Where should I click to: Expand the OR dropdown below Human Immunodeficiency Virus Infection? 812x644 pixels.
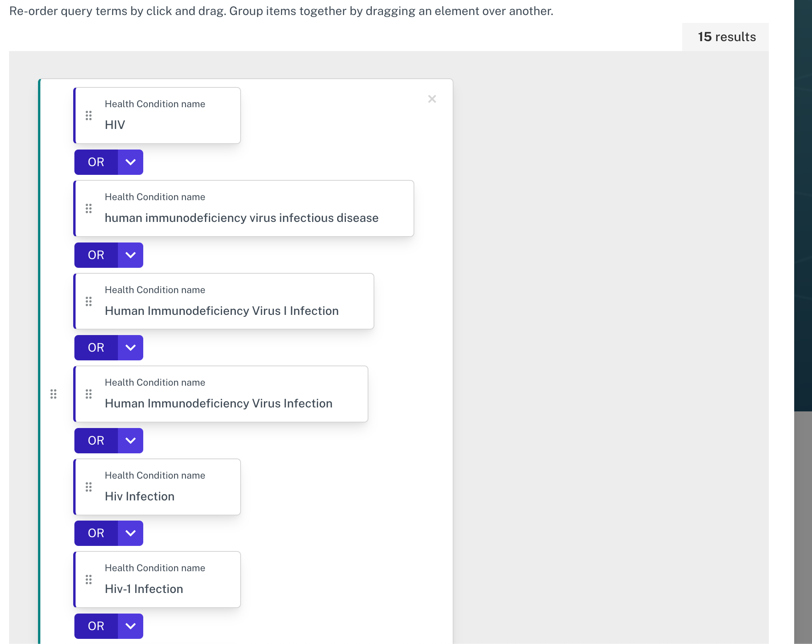click(x=131, y=440)
